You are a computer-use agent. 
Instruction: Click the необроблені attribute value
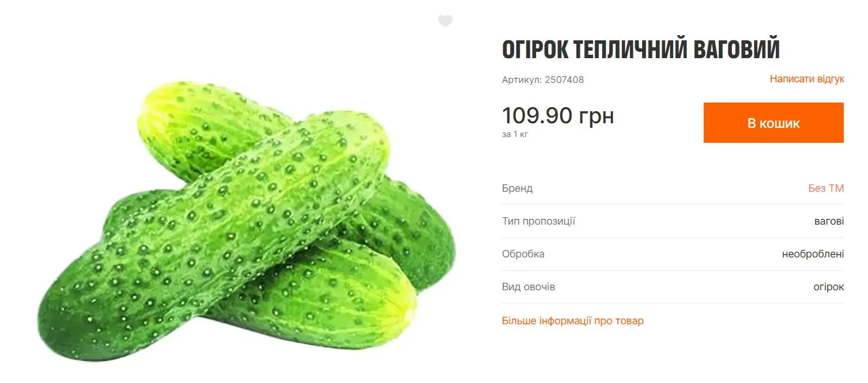click(x=813, y=254)
